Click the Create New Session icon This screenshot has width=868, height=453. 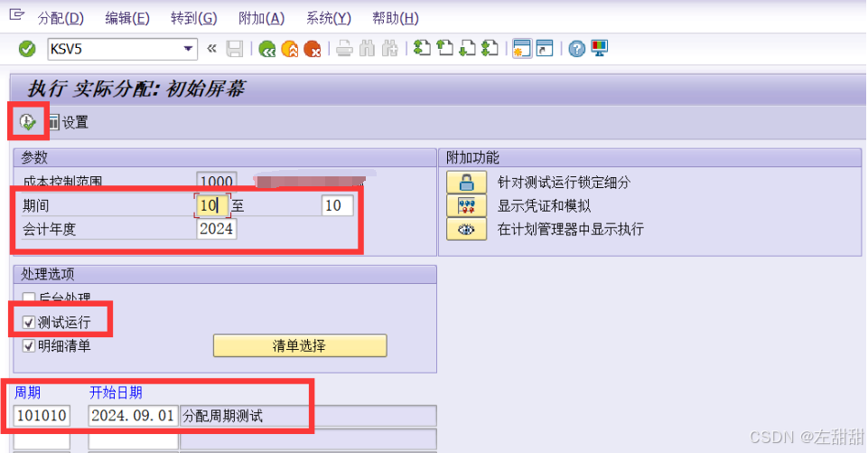point(521,49)
